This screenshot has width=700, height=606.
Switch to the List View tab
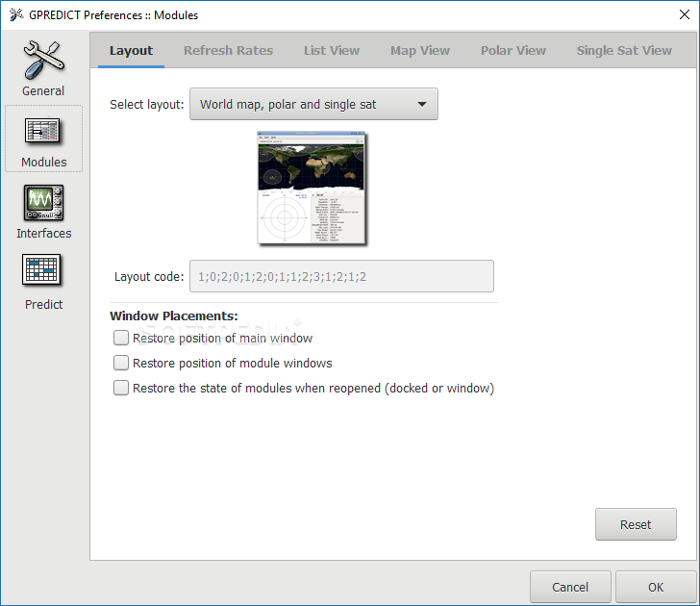[332, 50]
